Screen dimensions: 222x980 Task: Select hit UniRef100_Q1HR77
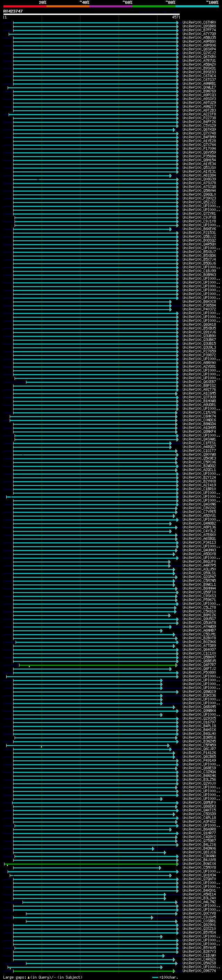click(x=199, y=833)
